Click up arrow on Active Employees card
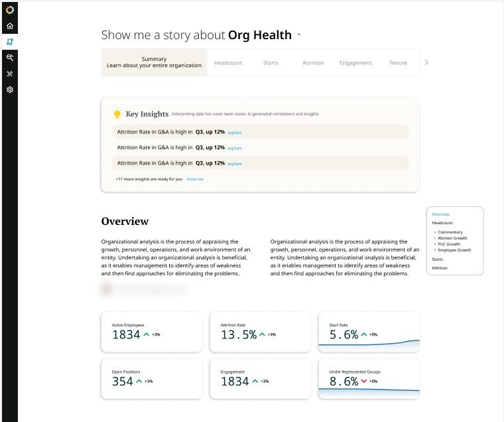Viewport: 504px width, 422px height. click(147, 334)
